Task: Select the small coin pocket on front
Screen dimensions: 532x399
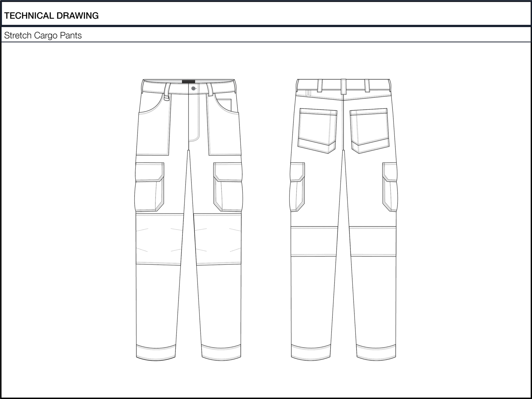Action: click(226, 105)
